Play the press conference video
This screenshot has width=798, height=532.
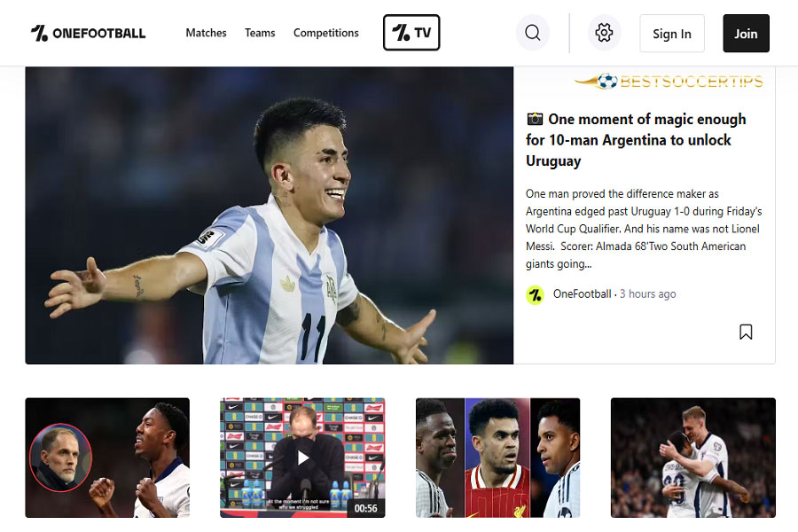click(303, 458)
